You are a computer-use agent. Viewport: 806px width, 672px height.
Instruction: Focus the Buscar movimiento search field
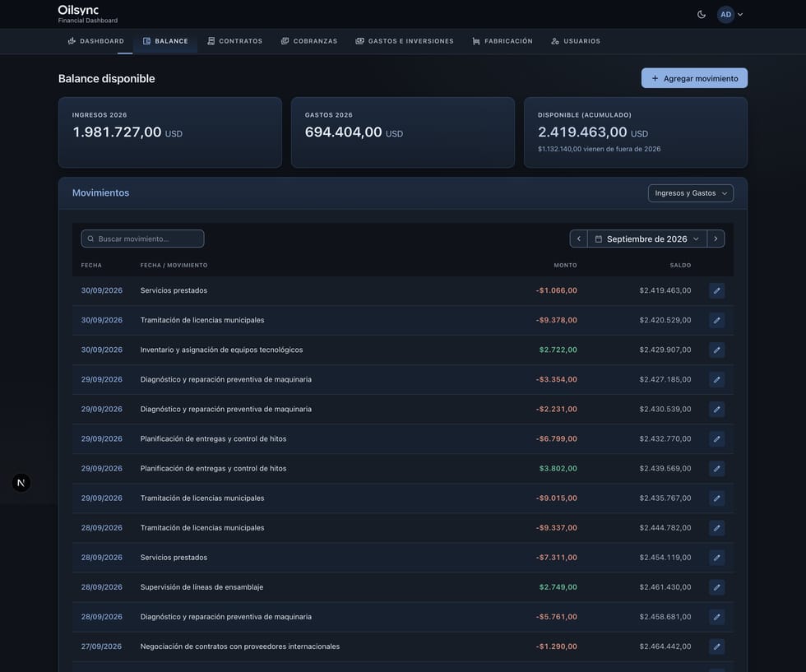click(x=142, y=239)
